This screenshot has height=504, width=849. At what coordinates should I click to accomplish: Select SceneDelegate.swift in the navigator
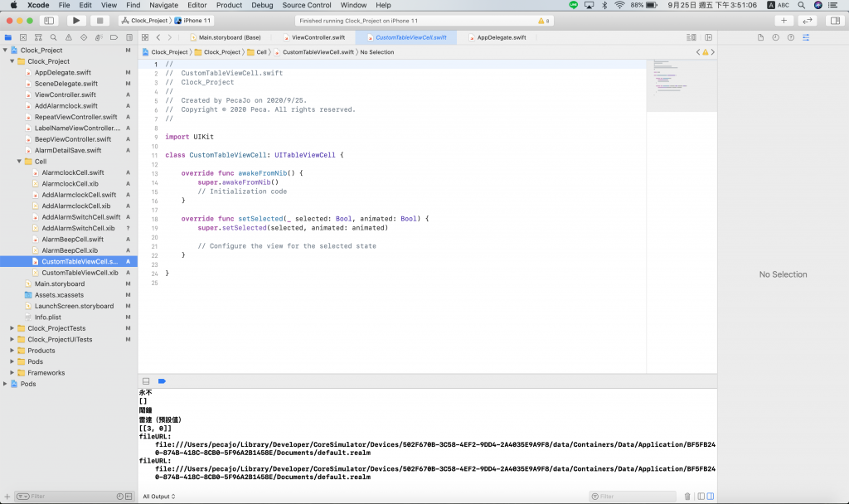click(66, 84)
